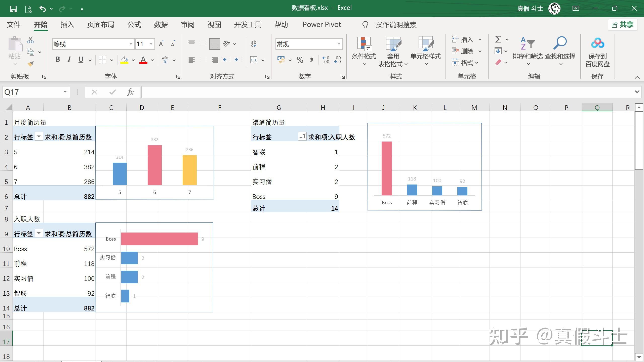Click the Cut scissors icon
This screenshot has height=362, width=644.
[x=30, y=40]
